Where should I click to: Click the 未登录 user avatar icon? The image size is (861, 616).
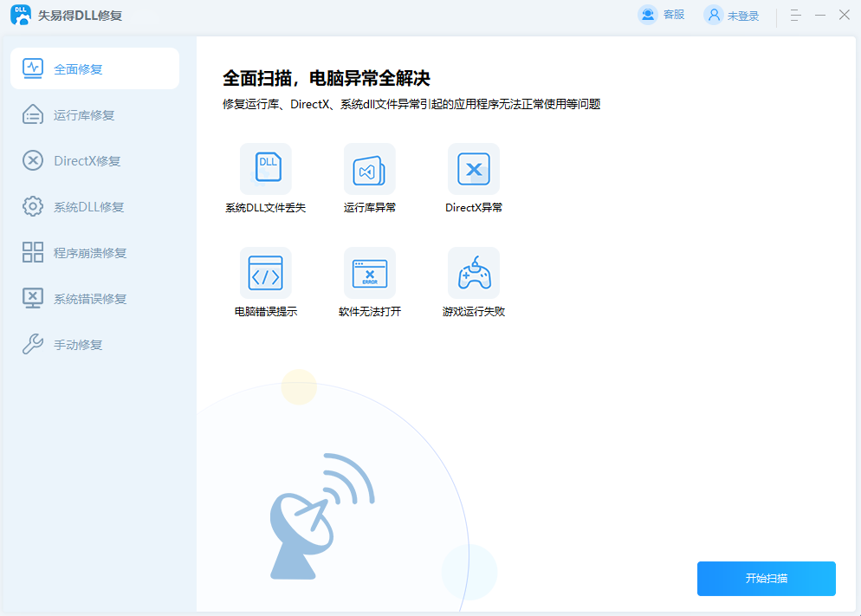714,15
